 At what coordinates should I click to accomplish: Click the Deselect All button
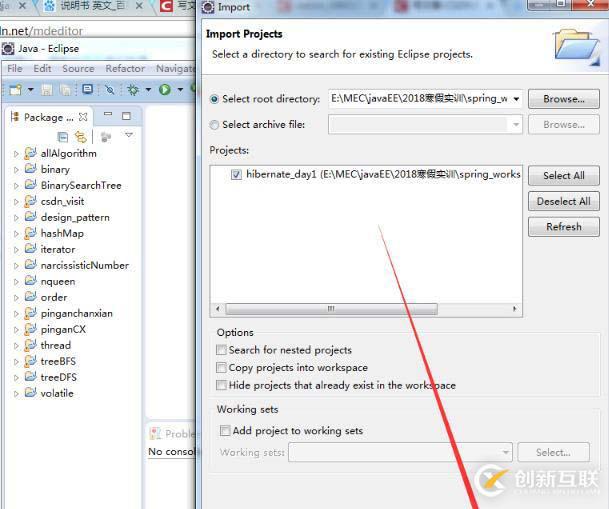coord(564,201)
